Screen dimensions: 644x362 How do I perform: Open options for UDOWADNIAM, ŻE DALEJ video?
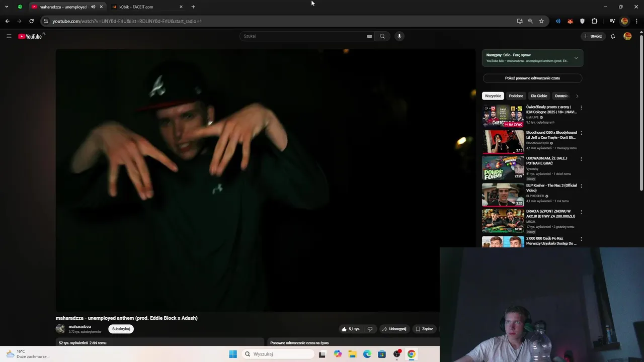581,159
